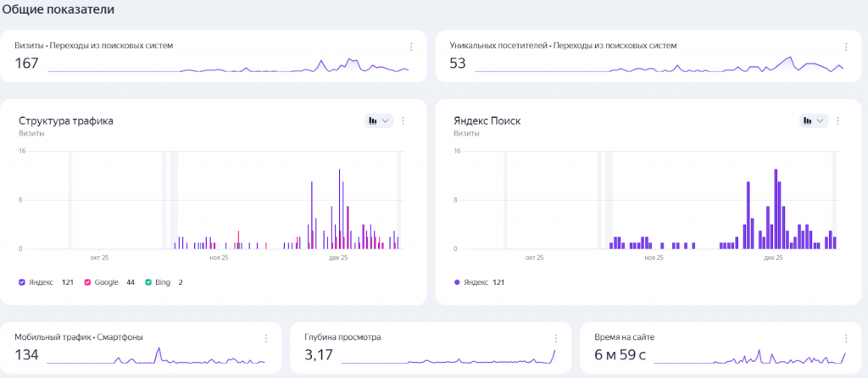
Task: Click the Яндекс Поиск widget title
Action: point(487,121)
